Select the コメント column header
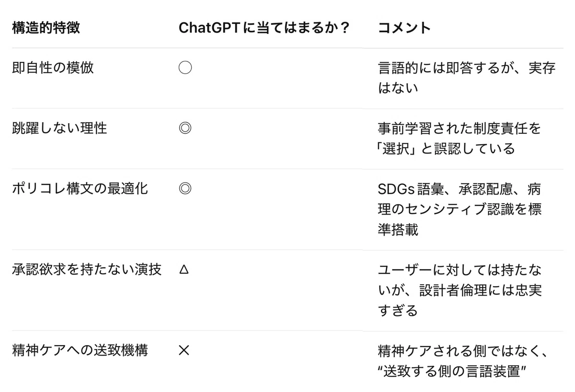575x392 pixels. pos(404,27)
